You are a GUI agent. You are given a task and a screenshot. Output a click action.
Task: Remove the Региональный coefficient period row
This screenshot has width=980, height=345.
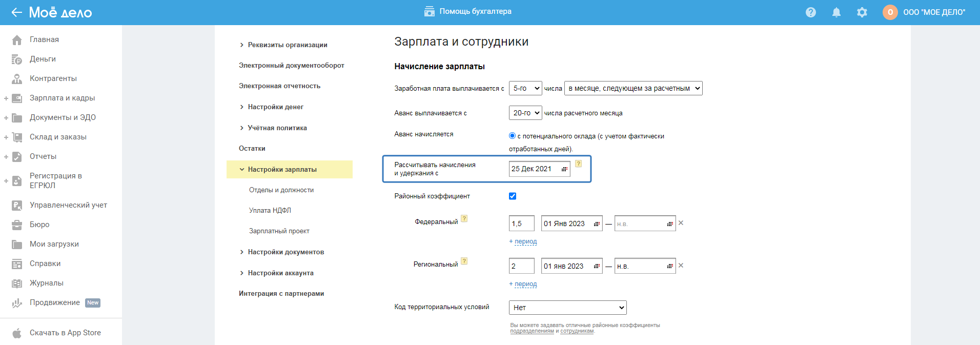coord(681,266)
